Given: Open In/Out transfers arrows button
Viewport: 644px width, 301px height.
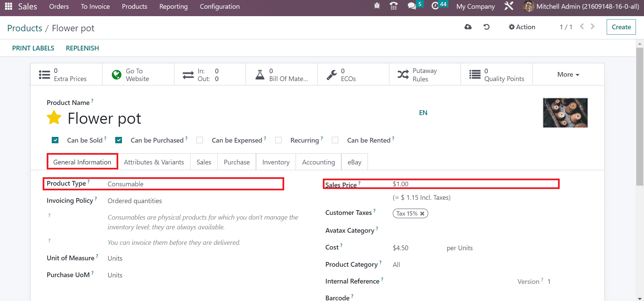Looking at the screenshot, I should (210, 75).
